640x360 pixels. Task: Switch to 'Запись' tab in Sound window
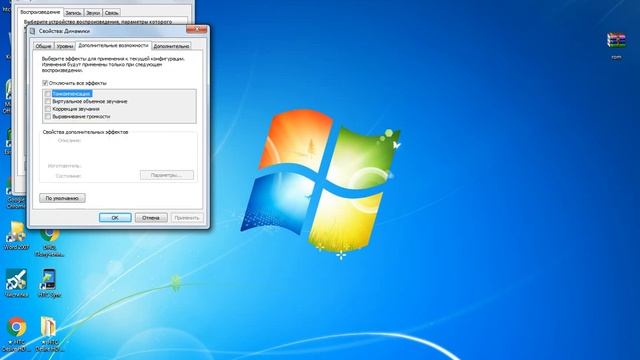(73, 13)
